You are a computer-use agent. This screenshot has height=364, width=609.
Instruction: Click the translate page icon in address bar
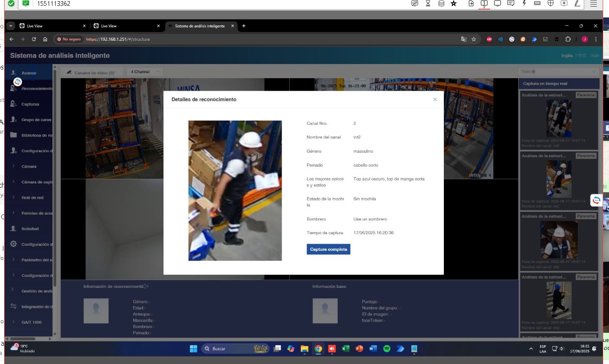coord(463,39)
